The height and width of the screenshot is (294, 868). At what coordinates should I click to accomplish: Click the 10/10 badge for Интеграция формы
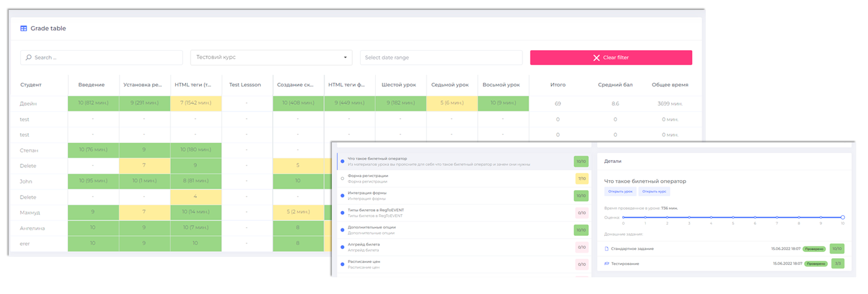pyautogui.click(x=581, y=196)
